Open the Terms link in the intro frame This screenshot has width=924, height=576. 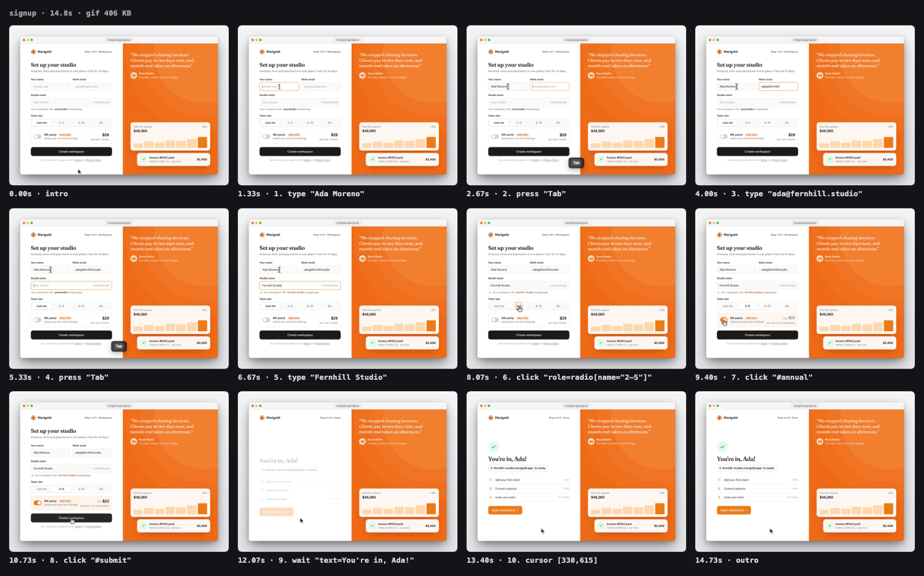coord(78,160)
